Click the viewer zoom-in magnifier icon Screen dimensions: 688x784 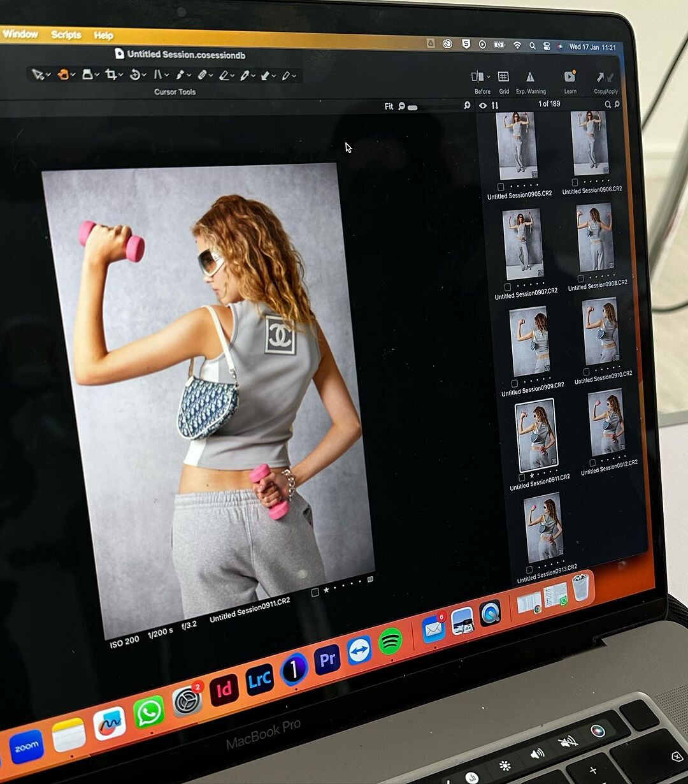pos(467,106)
